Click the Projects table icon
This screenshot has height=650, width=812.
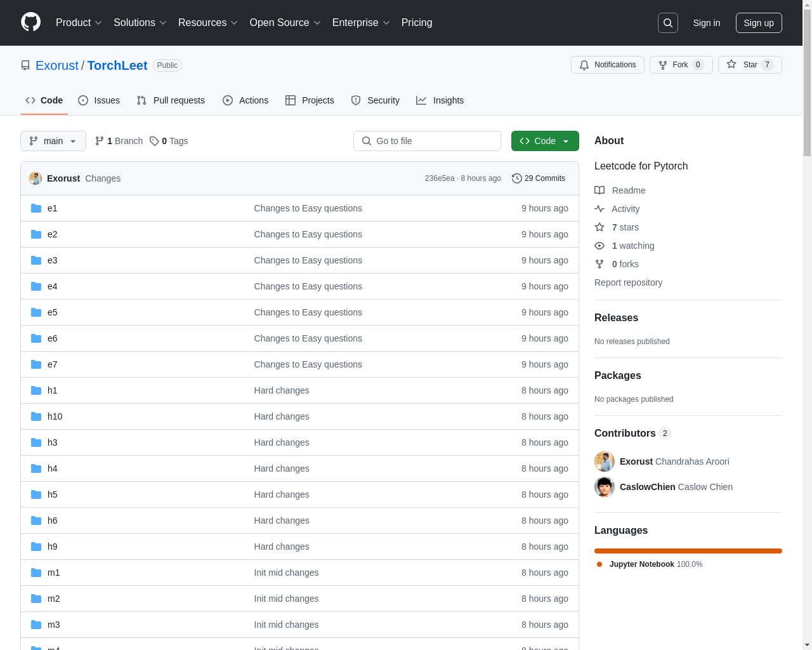pyautogui.click(x=291, y=100)
